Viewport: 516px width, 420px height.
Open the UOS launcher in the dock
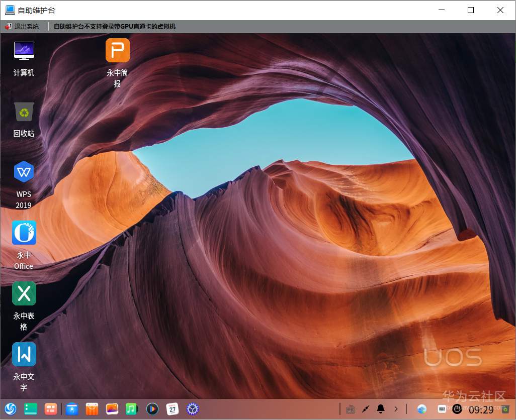click(11, 409)
